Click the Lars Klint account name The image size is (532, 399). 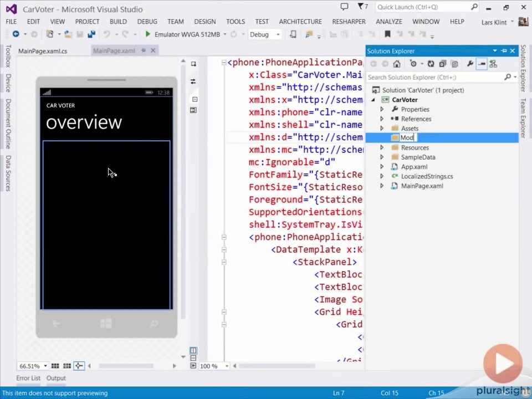(x=494, y=22)
